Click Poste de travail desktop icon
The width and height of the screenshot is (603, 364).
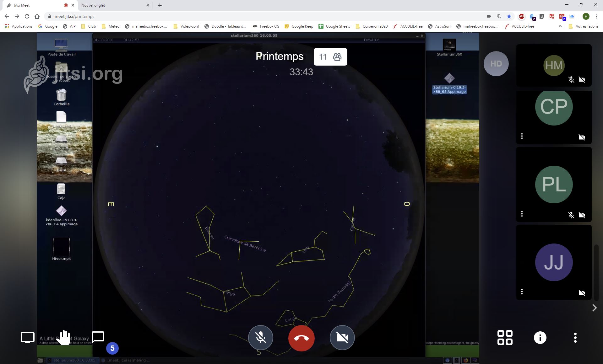coord(62,47)
